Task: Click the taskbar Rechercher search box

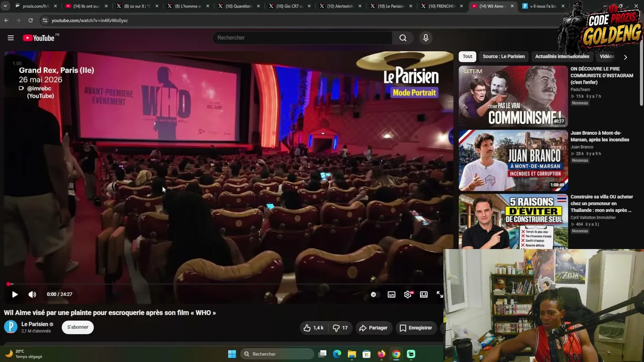Action: [278, 354]
